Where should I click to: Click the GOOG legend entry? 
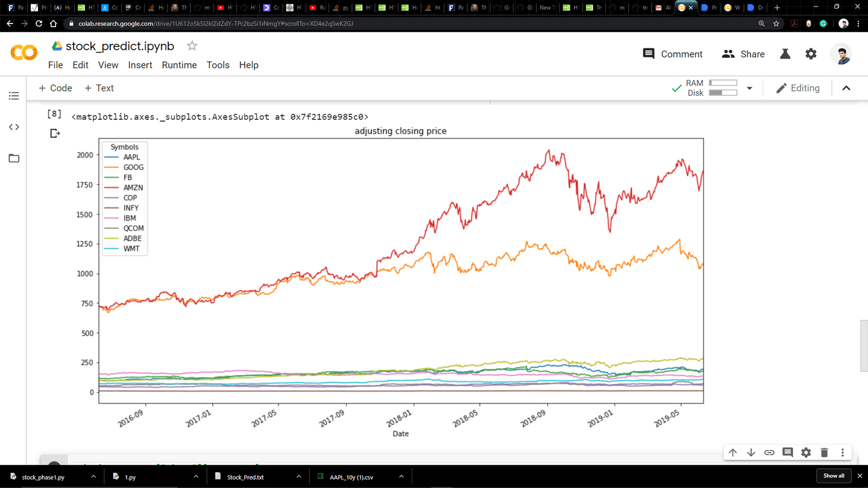click(124, 167)
